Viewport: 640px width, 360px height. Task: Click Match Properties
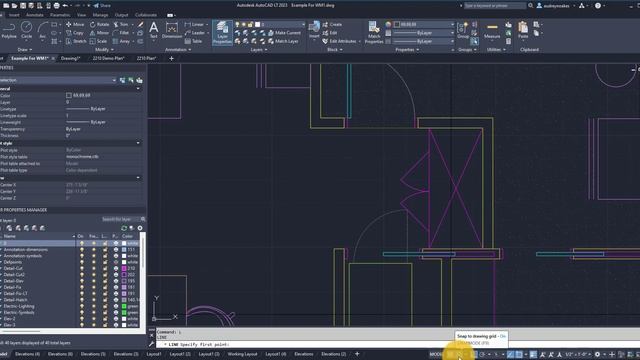pyautogui.click(x=374, y=32)
